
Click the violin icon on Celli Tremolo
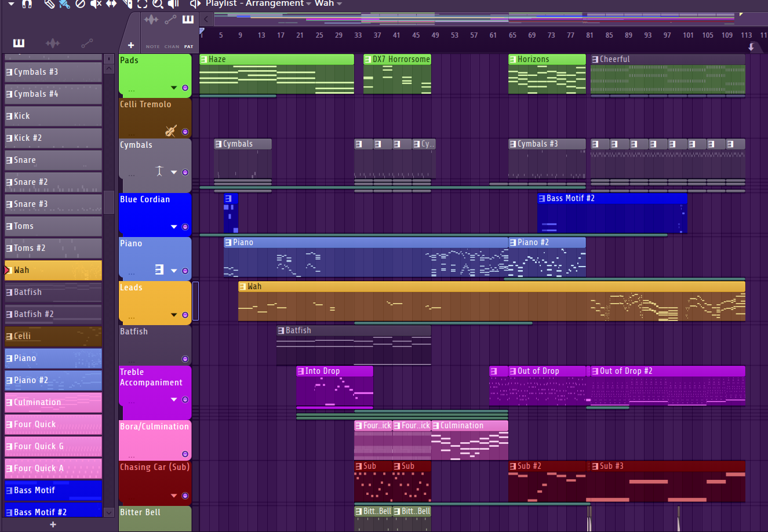[170, 131]
